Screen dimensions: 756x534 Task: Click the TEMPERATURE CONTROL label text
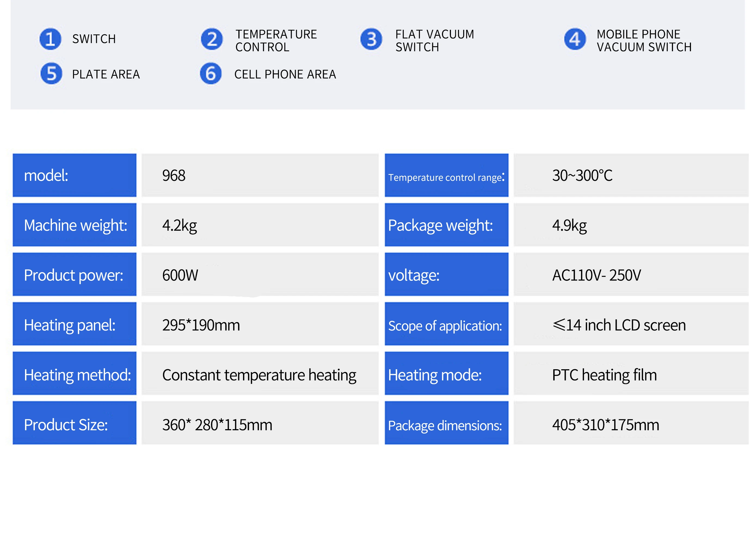coord(276,41)
